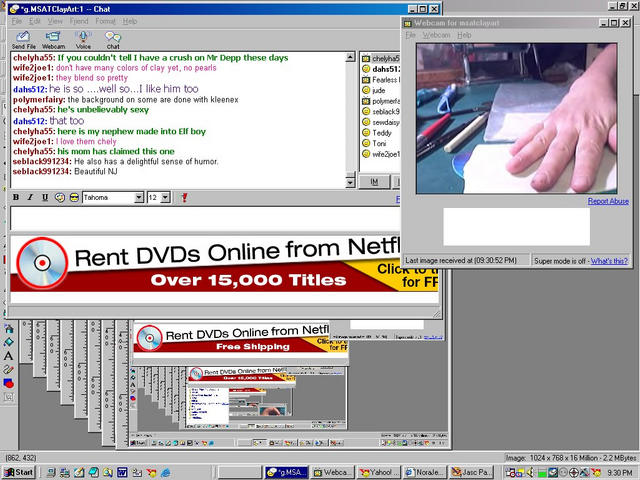The height and width of the screenshot is (480, 640).
Task: Open the Edit menu in chat window
Action: click(35, 21)
